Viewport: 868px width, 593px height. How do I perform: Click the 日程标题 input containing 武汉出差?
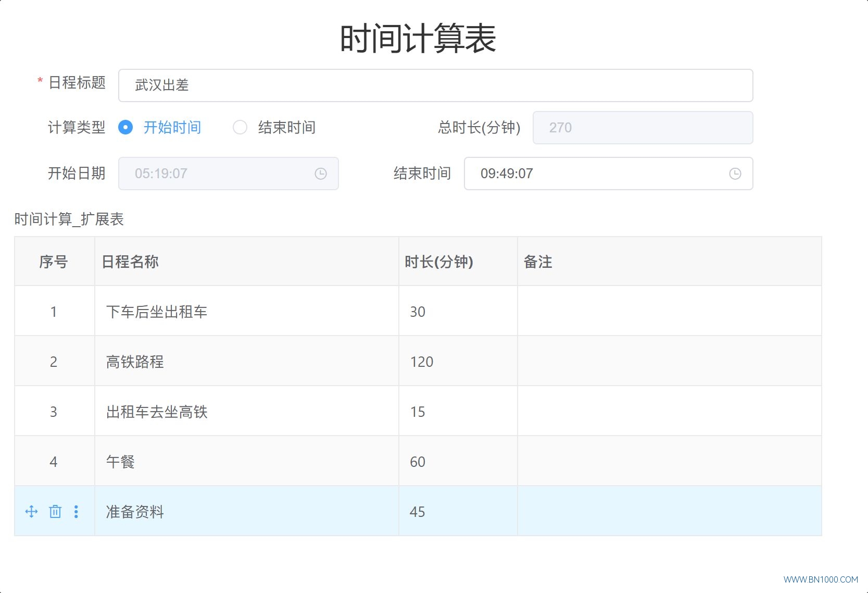pos(436,85)
